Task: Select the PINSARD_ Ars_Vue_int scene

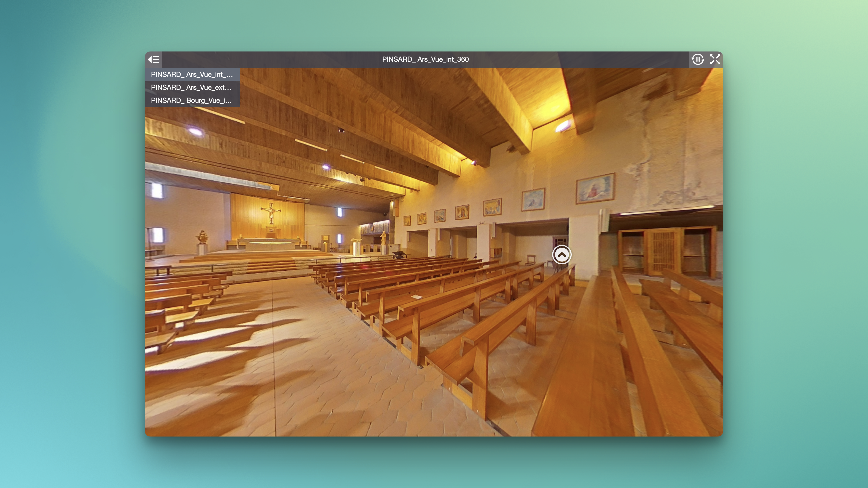Action: pos(192,74)
